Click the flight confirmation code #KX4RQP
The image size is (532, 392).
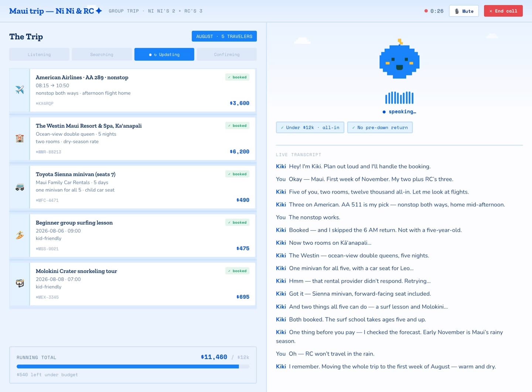45,103
